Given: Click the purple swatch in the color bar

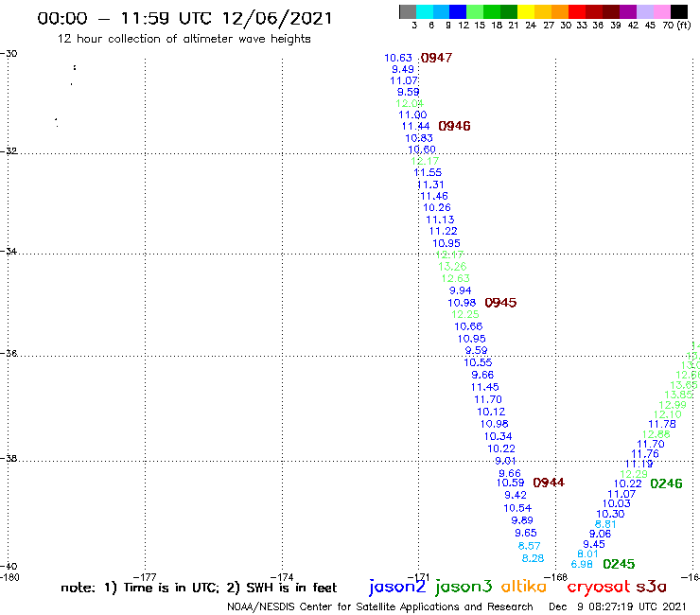Looking at the screenshot, I should (627, 11).
